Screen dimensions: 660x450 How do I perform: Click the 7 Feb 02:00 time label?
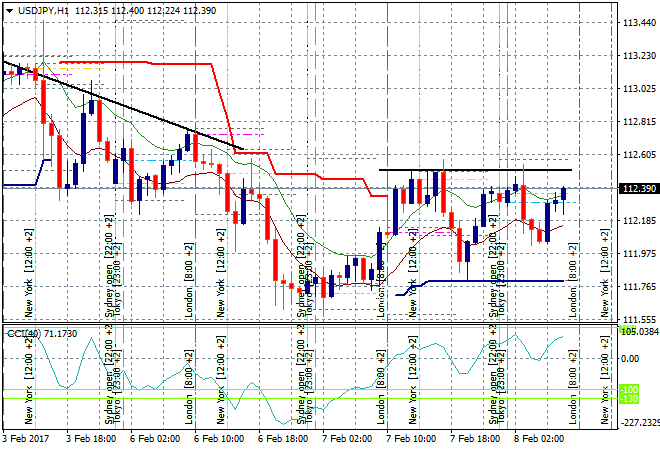pos(347,439)
